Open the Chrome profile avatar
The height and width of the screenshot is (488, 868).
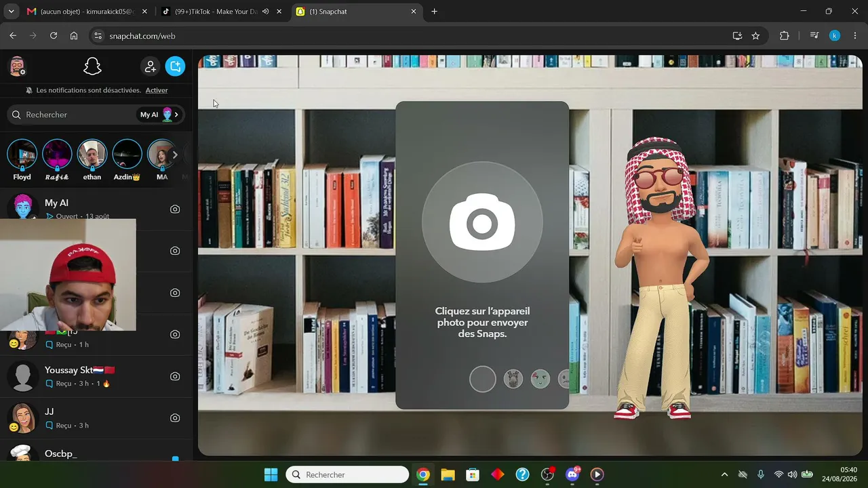835,36
